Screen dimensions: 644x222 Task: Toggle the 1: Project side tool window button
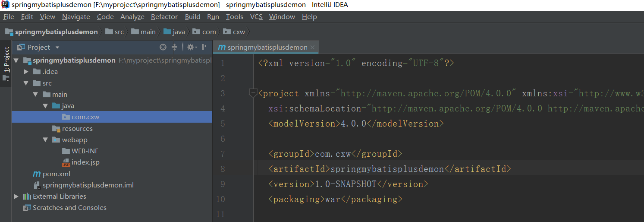pyautogui.click(x=6, y=64)
